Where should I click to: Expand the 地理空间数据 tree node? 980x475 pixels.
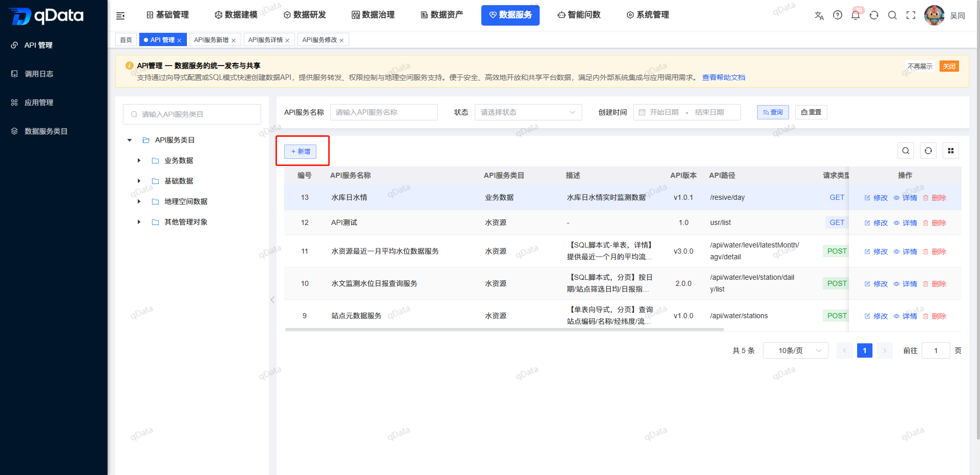pos(139,201)
